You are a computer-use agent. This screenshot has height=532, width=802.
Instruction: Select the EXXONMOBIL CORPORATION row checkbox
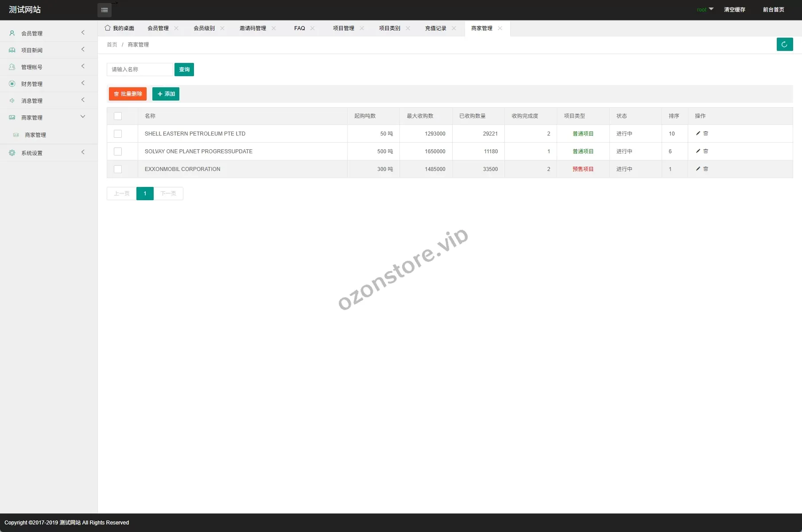(x=118, y=169)
